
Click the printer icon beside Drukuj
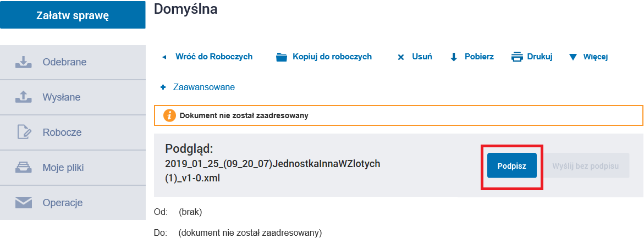tap(516, 57)
